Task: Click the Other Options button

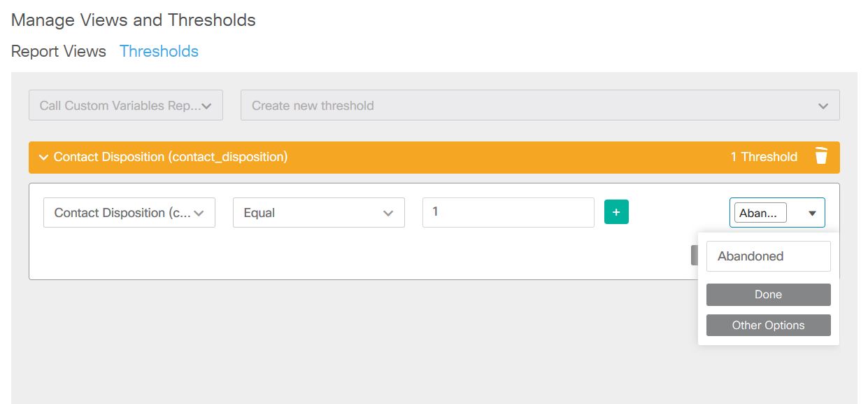Action: click(x=768, y=325)
